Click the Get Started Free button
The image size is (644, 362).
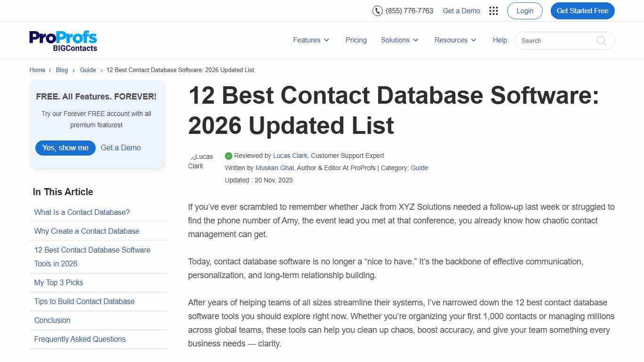[x=582, y=10]
